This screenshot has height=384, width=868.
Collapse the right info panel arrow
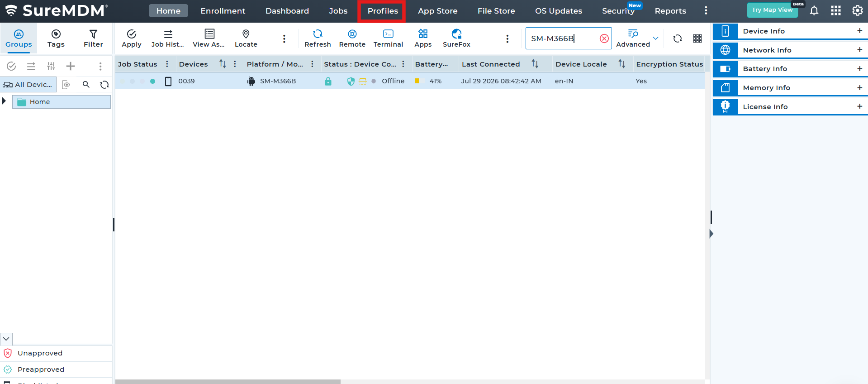[711, 234]
